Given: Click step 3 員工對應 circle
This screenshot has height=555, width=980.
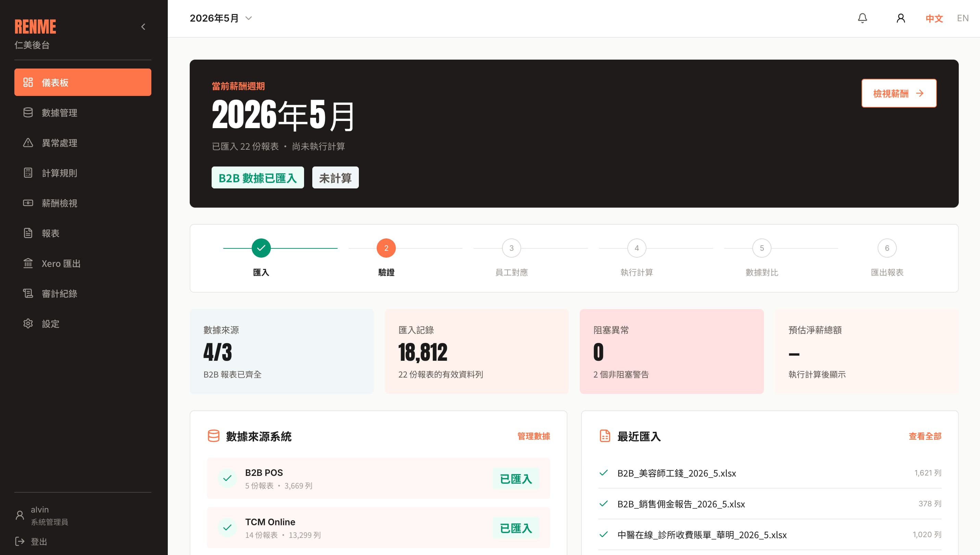Looking at the screenshot, I should pos(511,248).
